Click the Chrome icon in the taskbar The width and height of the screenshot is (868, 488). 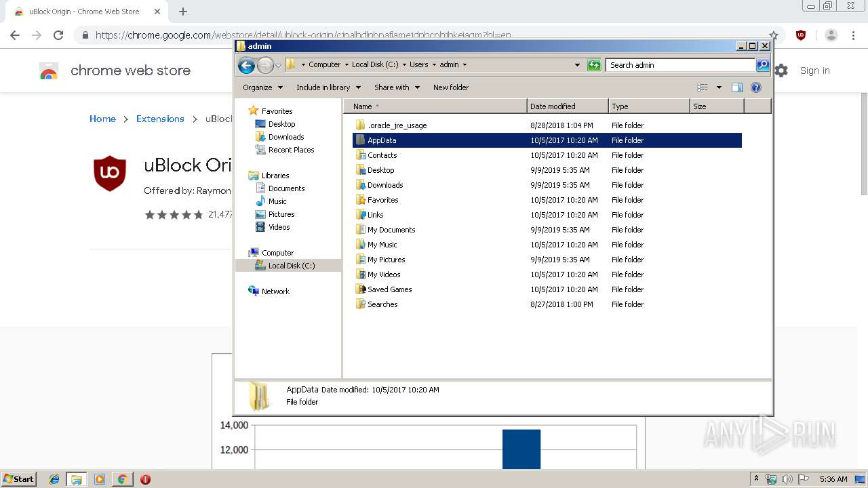(x=122, y=479)
